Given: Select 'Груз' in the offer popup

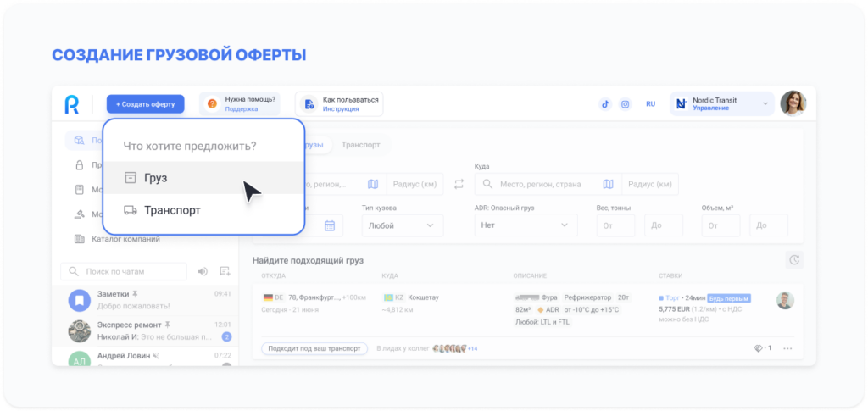Looking at the screenshot, I should tap(203, 178).
